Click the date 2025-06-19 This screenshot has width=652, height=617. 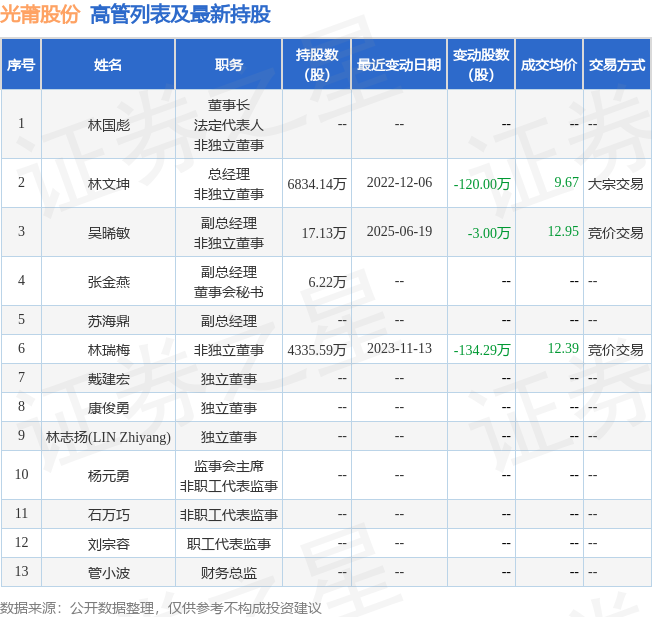[x=399, y=231]
